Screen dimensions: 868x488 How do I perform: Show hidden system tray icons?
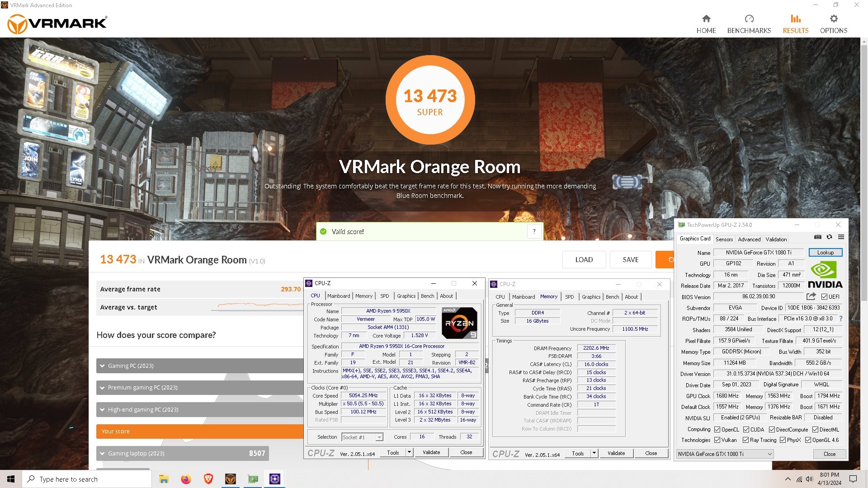click(788, 479)
